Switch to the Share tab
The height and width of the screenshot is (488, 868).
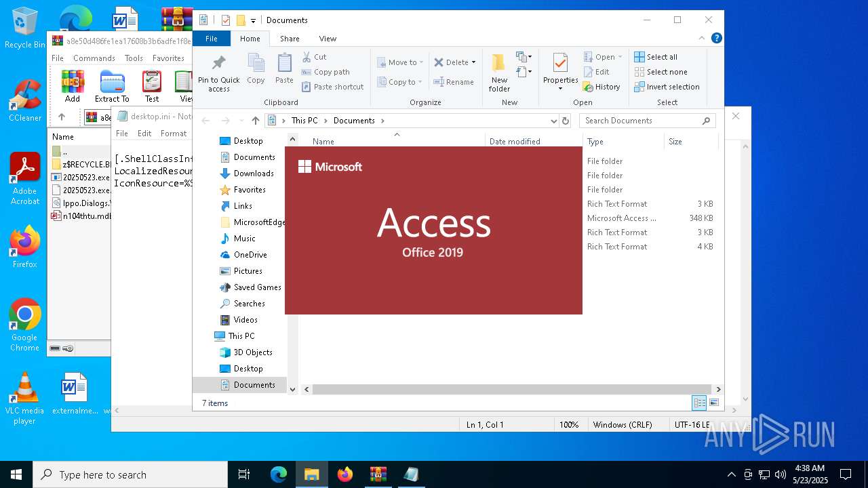290,39
